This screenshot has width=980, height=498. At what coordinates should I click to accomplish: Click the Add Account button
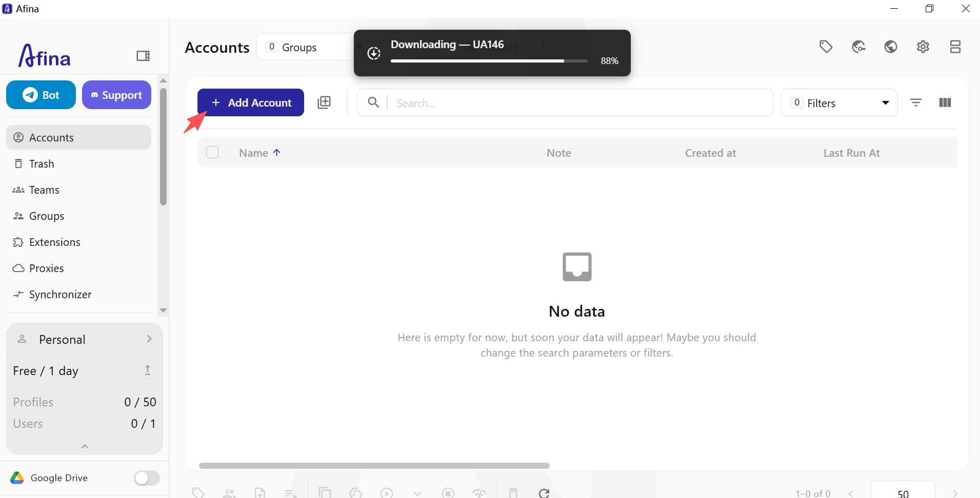pos(251,102)
